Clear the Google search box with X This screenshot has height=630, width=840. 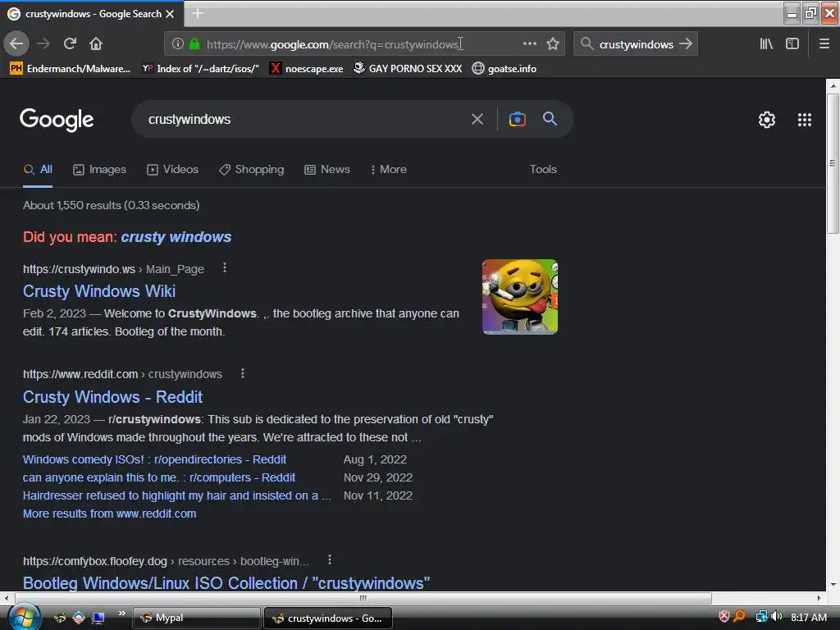477,119
